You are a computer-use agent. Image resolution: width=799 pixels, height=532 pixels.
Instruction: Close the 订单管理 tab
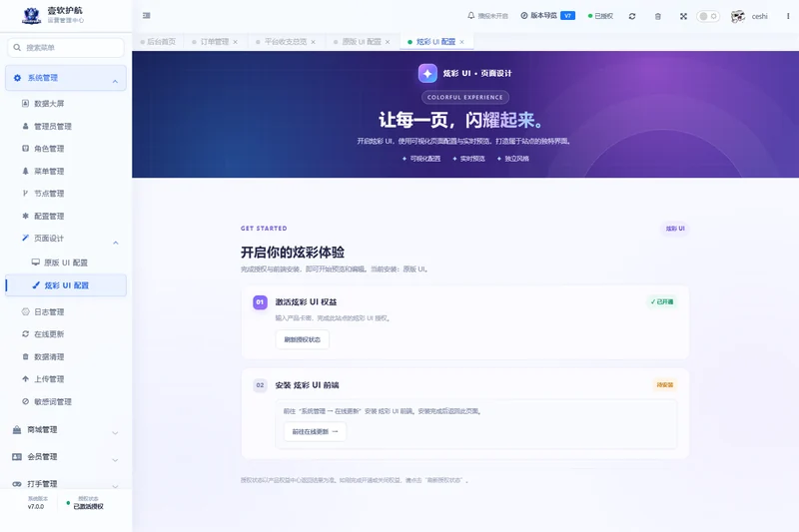236,42
